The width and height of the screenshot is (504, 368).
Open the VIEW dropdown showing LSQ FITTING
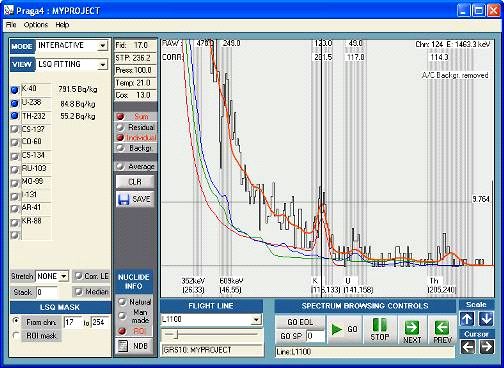click(x=103, y=64)
